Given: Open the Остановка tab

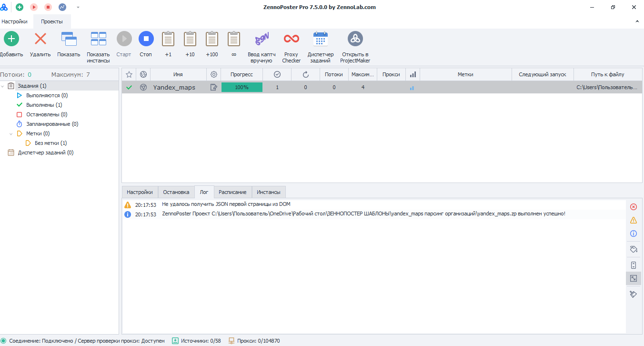Looking at the screenshot, I should click(x=176, y=192).
